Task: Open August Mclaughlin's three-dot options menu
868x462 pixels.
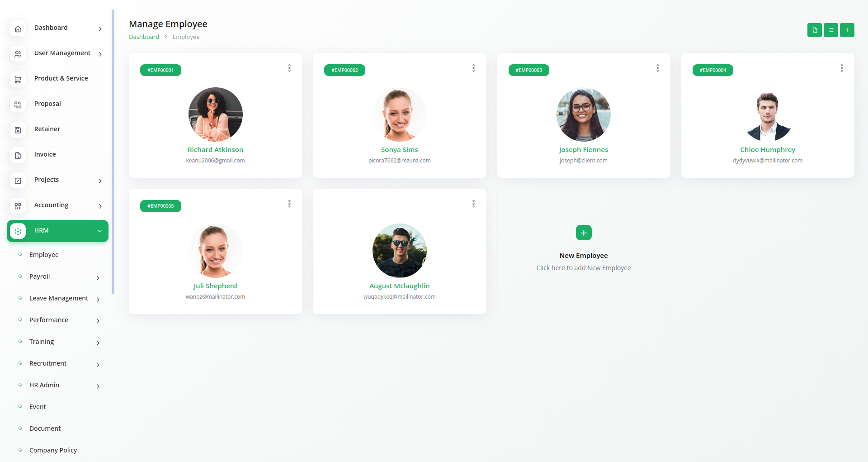Action: [x=473, y=204]
